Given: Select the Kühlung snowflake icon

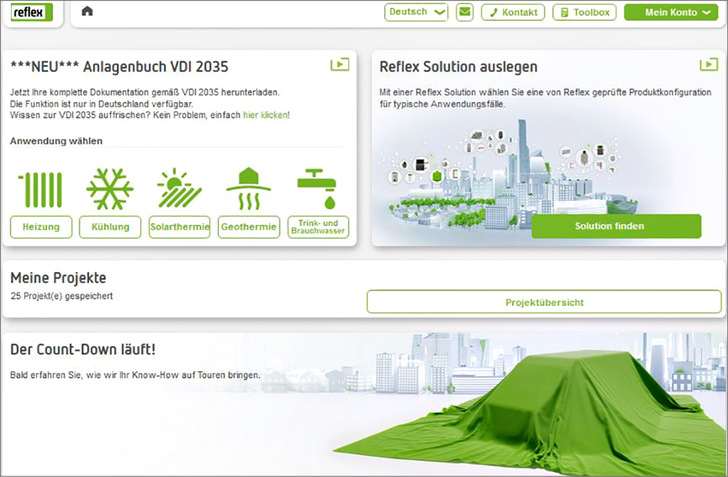Looking at the screenshot, I should (110, 188).
